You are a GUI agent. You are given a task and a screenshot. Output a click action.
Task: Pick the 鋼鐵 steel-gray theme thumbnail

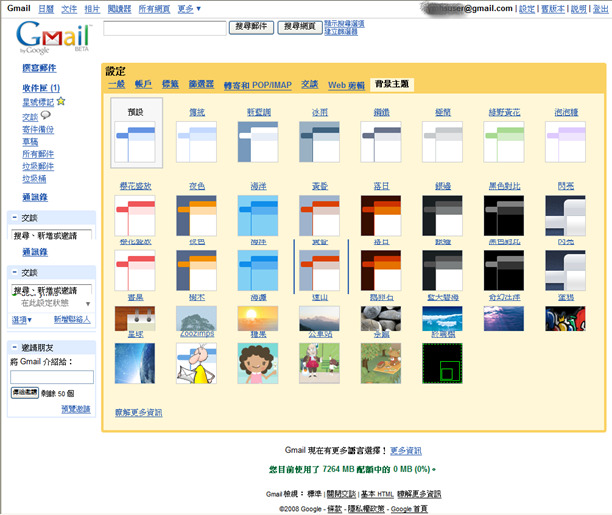click(381, 141)
